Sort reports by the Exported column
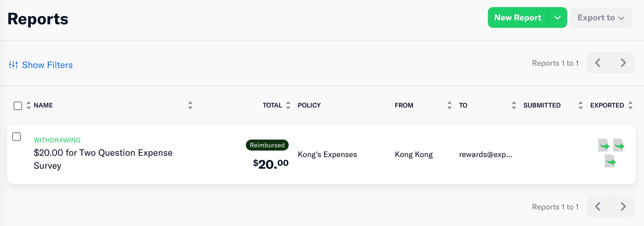Image resolution: width=644 pixels, height=226 pixels. point(630,105)
